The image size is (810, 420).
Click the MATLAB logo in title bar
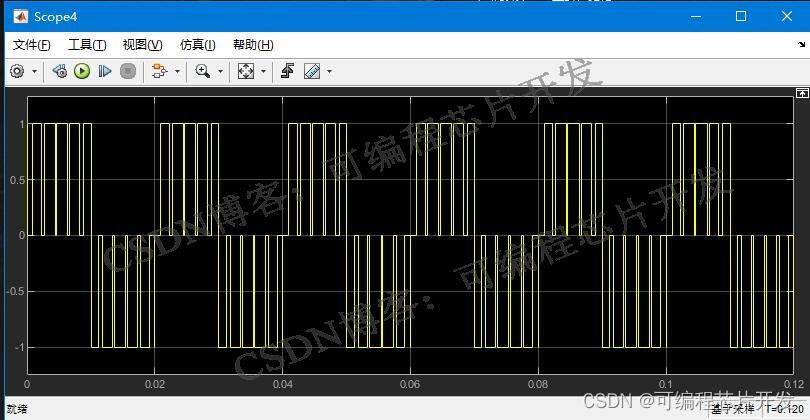pos(21,17)
